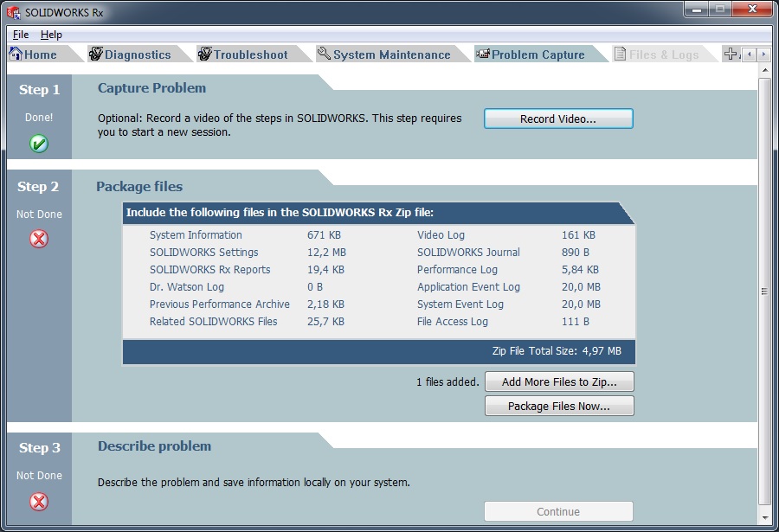Click the SOLIDWORKS Rx title bar logo
779x532 pixels.
(14, 12)
